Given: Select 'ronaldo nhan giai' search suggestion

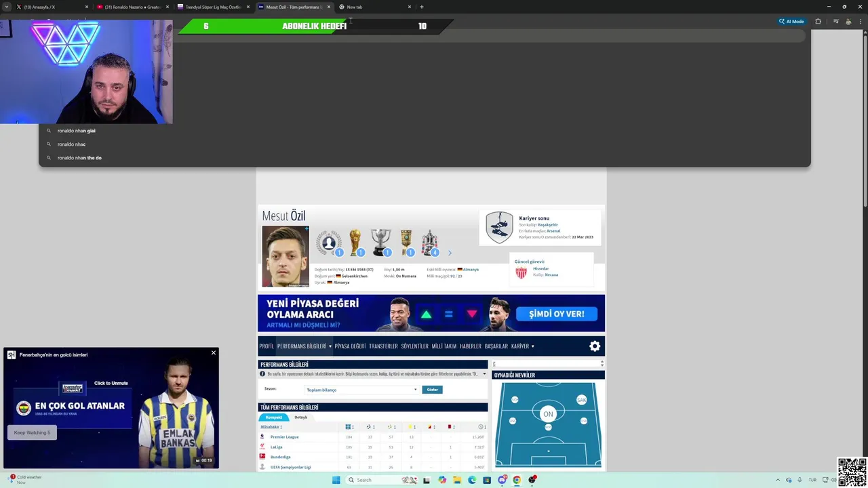Looking at the screenshot, I should (x=76, y=131).
